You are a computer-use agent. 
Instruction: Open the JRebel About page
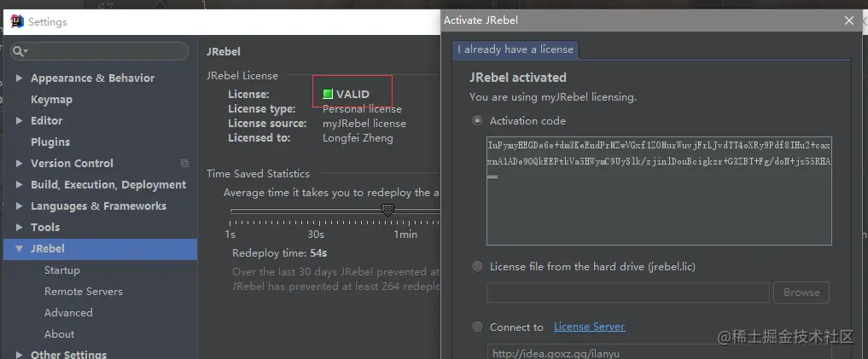click(59, 334)
